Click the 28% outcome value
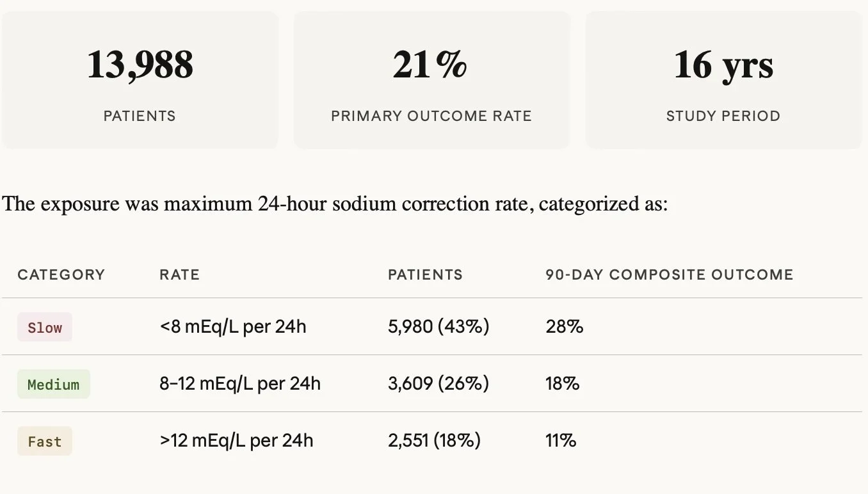The image size is (868, 494). click(564, 327)
